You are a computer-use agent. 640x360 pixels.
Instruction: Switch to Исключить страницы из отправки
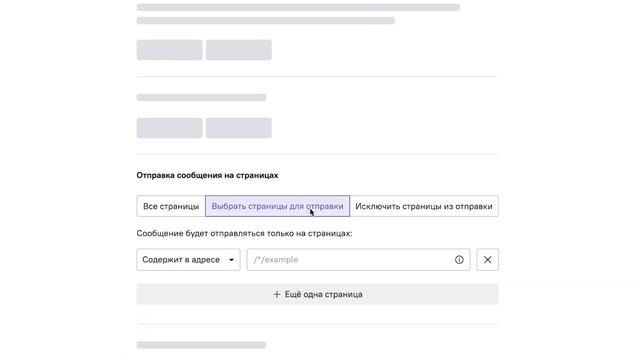click(x=424, y=206)
